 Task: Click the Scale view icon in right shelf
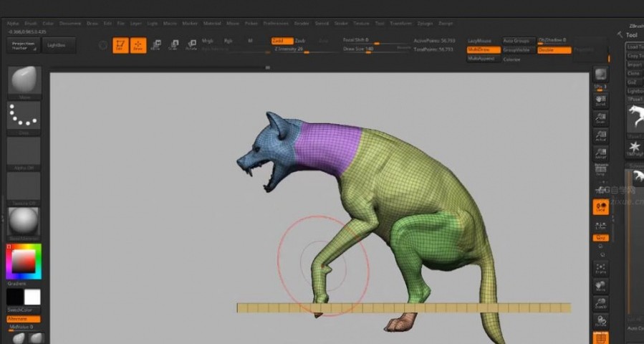click(x=601, y=304)
